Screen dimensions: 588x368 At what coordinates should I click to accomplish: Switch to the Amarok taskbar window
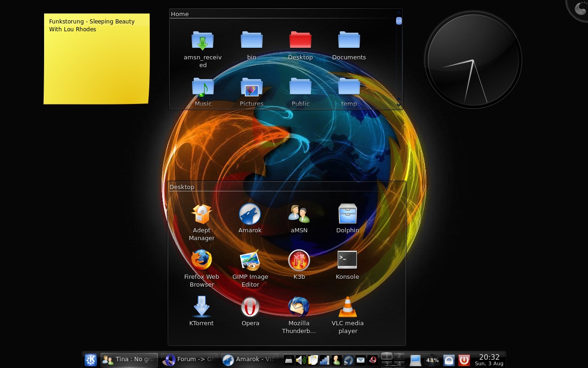250,360
